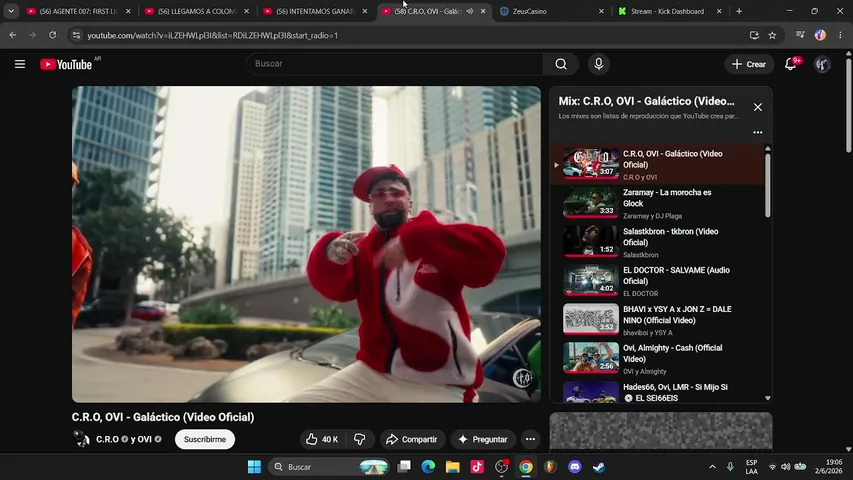
Task: Open the clock showing 19:06
Action: coord(829,467)
